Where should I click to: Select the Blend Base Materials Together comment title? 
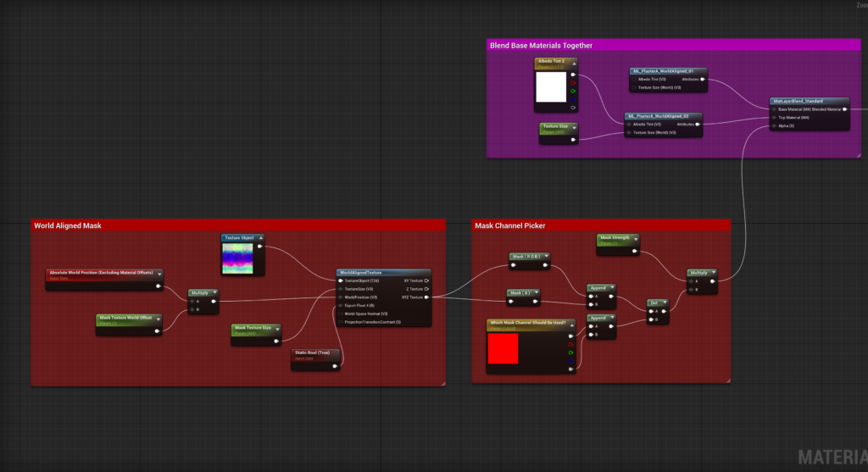[x=541, y=45]
